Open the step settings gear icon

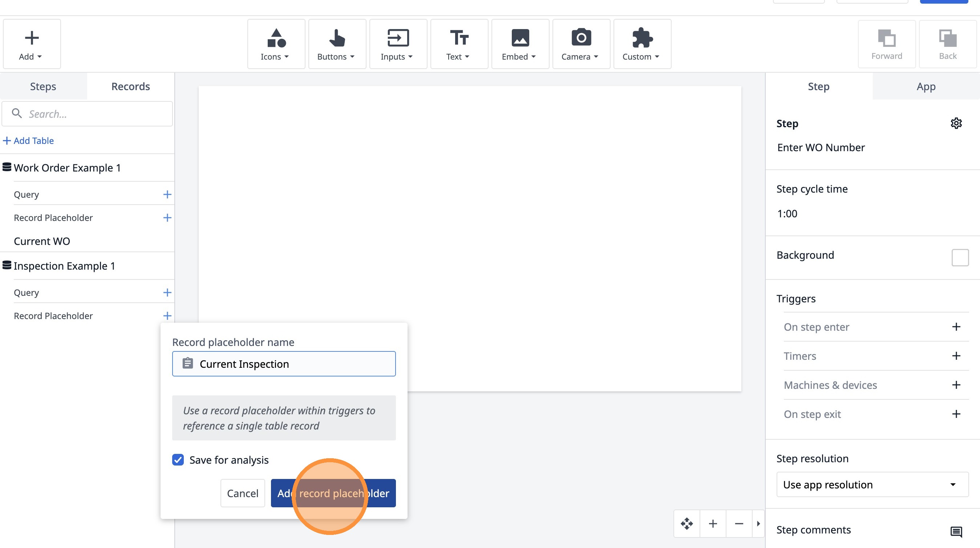[956, 123]
